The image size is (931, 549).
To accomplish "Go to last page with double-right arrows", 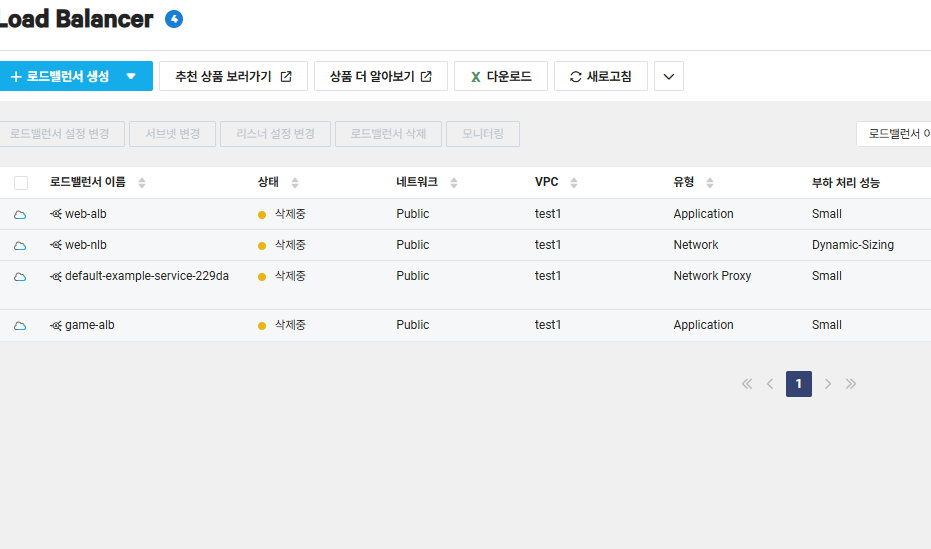I will (x=851, y=384).
